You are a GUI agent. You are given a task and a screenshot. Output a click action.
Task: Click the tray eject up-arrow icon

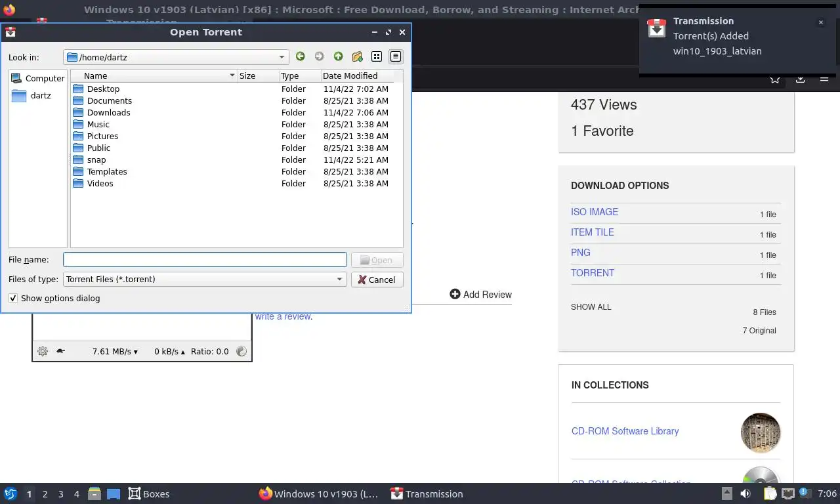pyautogui.click(x=727, y=493)
